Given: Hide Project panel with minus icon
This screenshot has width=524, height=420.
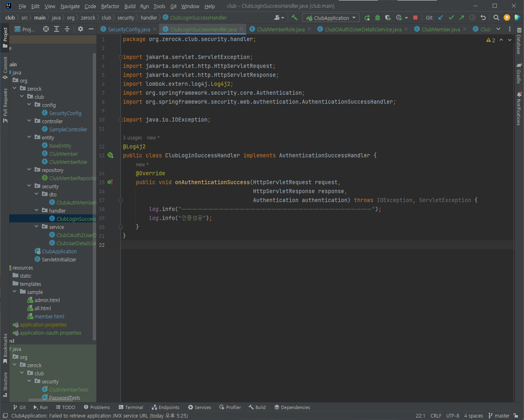Looking at the screenshot, I should click(91, 29).
